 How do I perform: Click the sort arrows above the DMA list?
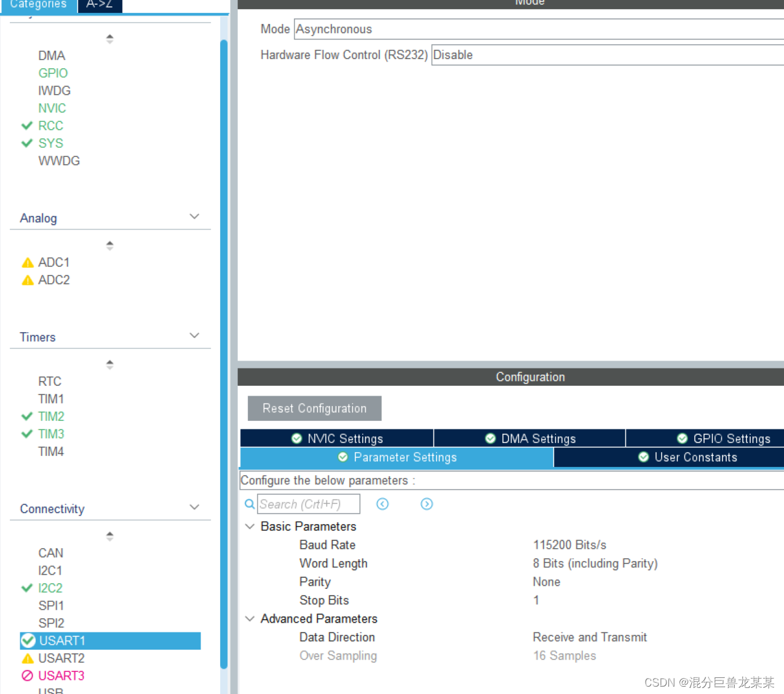click(x=109, y=38)
